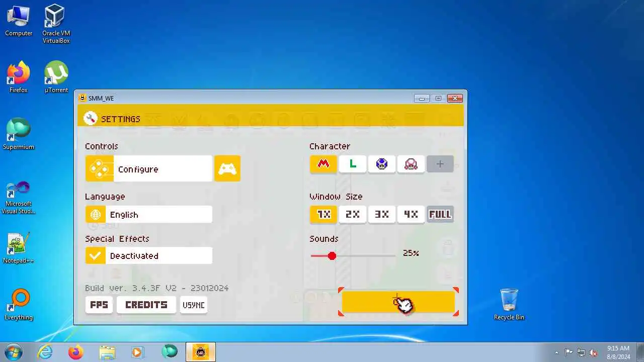
Task: Open the Language selector showing English
Action: click(148, 215)
